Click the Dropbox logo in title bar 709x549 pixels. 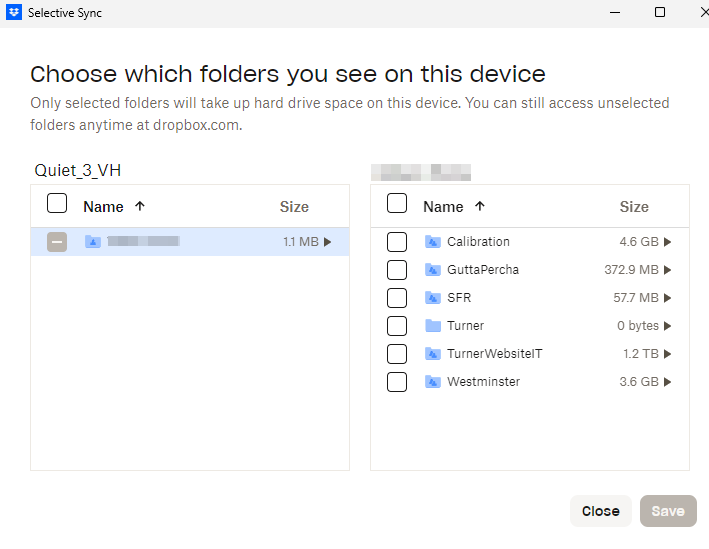[13, 13]
